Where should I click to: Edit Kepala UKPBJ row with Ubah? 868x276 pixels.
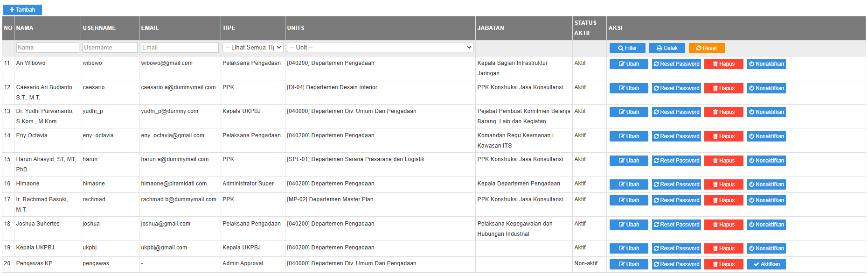(629, 248)
